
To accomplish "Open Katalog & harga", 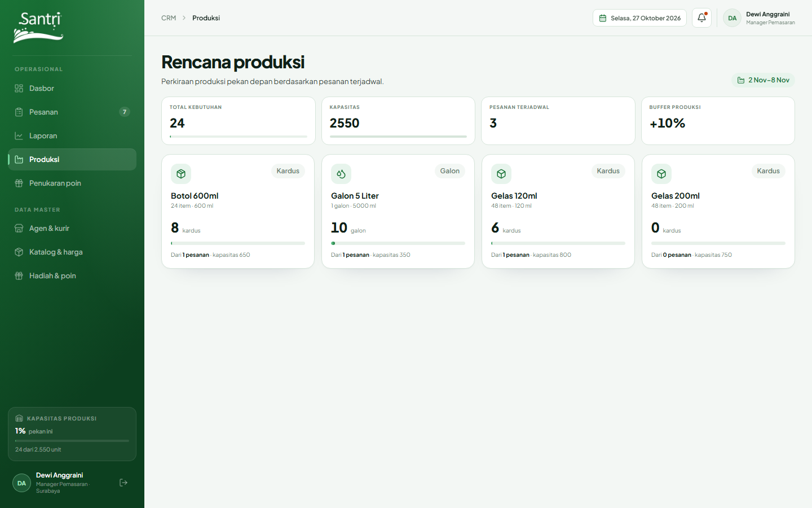I will (x=72, y=252).
